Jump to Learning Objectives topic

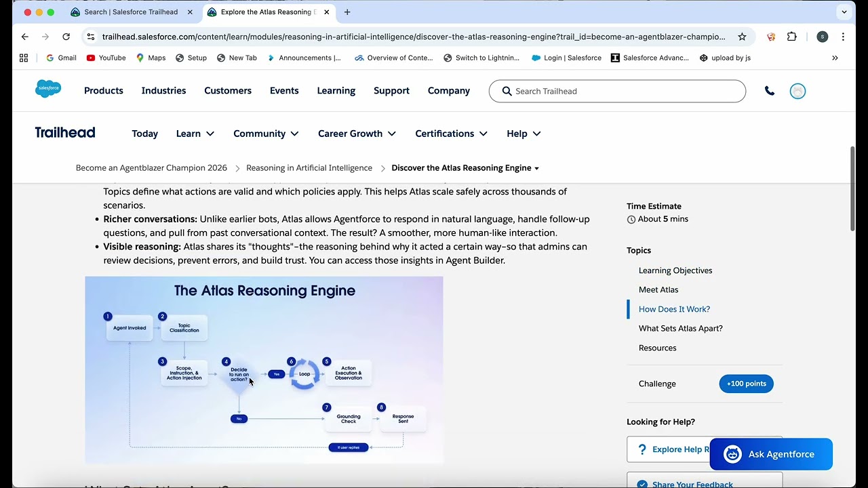(x=675, y=270)
